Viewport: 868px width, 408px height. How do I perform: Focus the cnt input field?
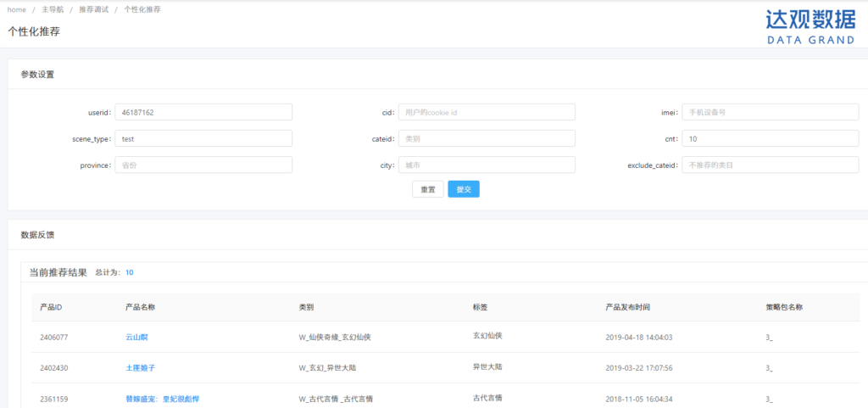tap(770, 138)
